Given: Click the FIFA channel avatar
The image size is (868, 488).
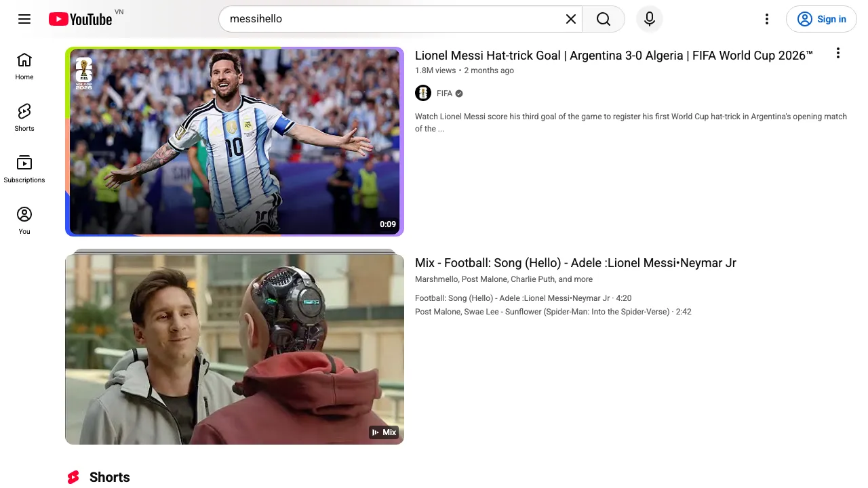Looking at the screenshot, I should point(423,94).
